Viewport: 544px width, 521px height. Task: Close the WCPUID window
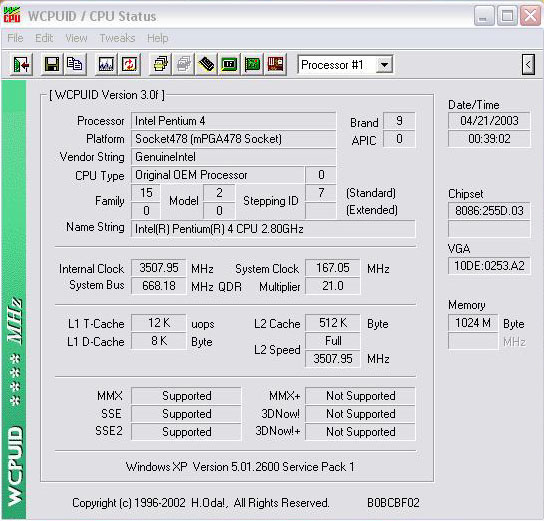click(530, 16)
